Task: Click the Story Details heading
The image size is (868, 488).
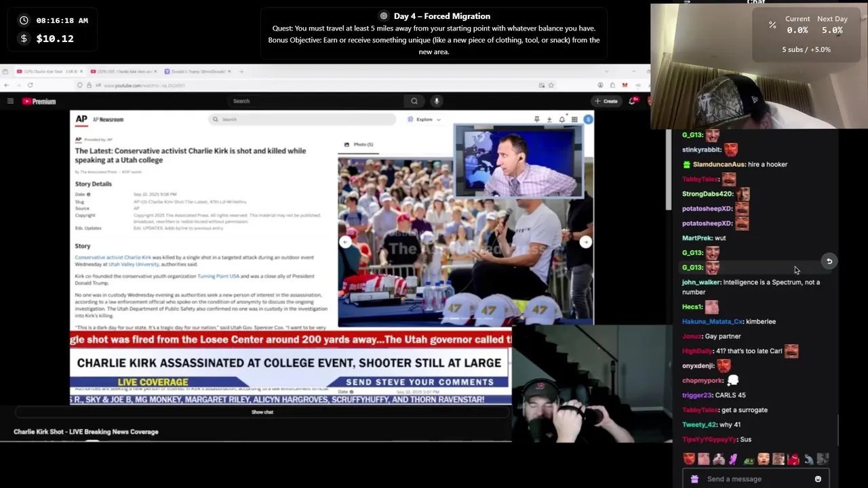Action: pyautogui.click(x=93, y=184)
